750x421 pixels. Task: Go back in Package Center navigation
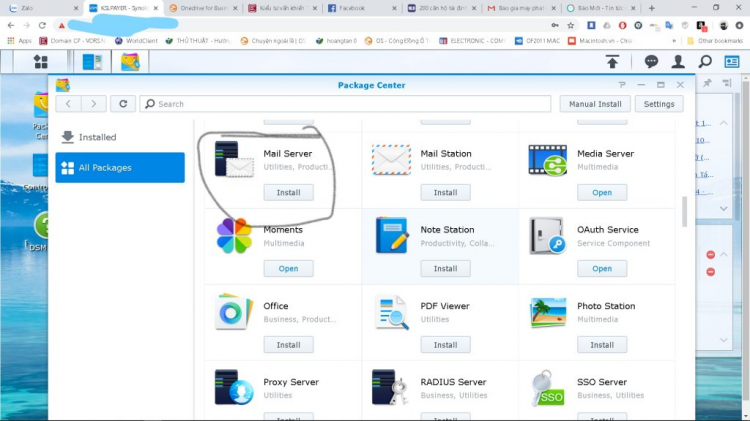pos(68,104)
